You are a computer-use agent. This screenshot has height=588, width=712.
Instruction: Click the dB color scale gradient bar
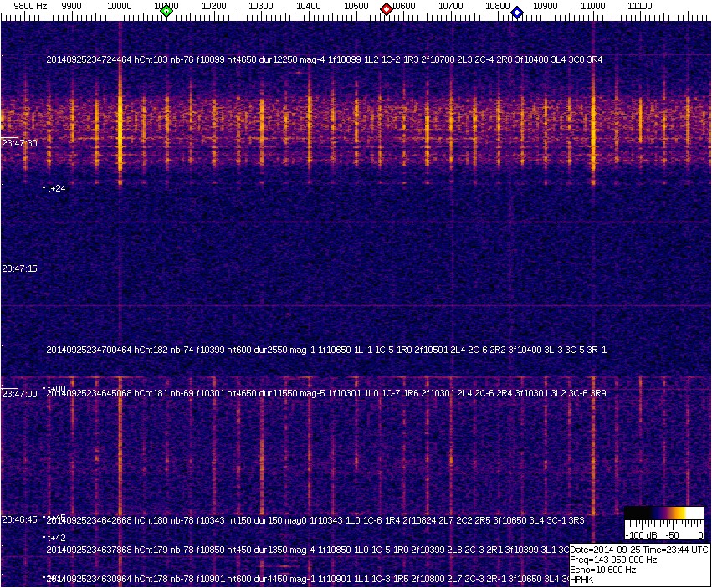[x=663, y=514]
